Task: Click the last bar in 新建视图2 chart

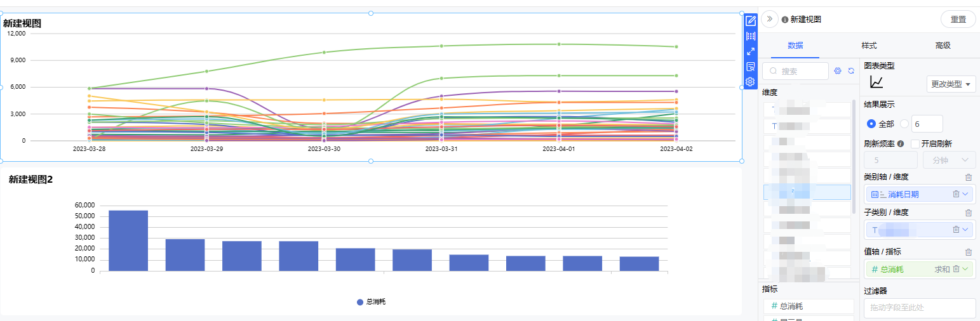Action: [x=640, y=264]
